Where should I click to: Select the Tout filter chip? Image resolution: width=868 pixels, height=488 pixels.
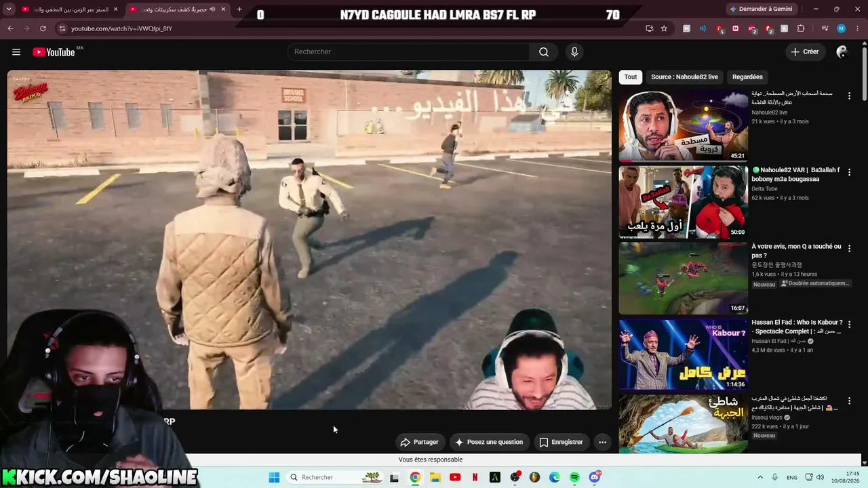pyautogui.click(x=631, y=77)
